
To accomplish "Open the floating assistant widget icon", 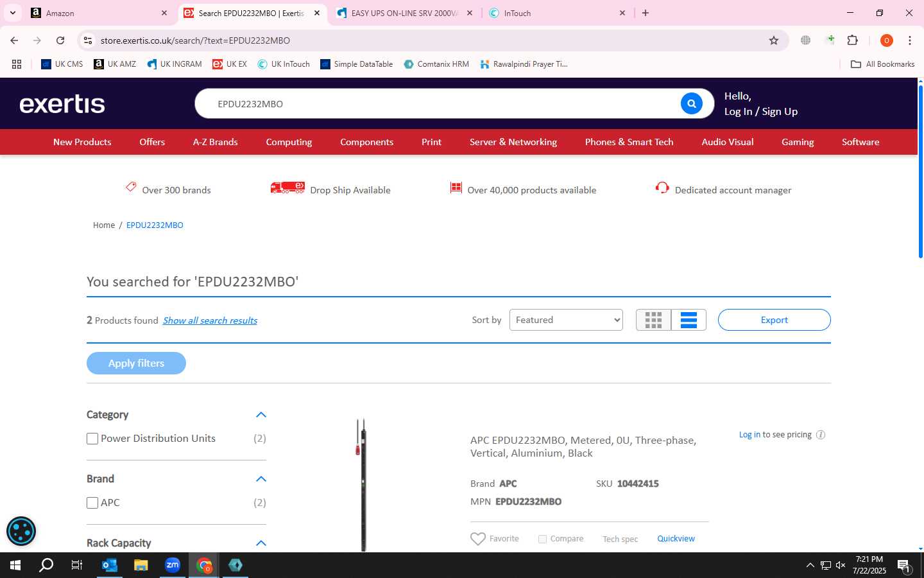I will click(21, 531).
